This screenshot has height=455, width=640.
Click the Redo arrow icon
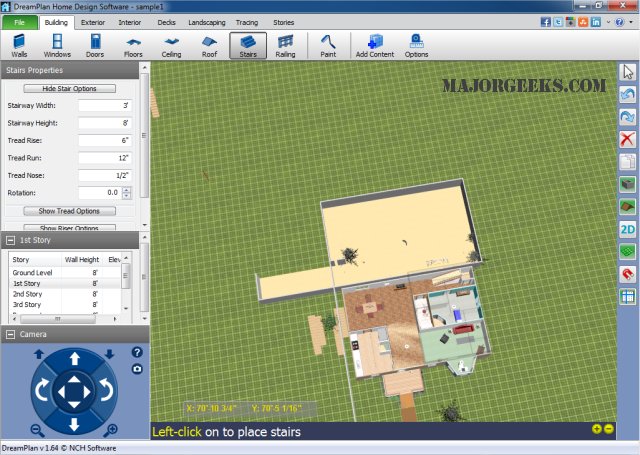pos(627,117)
